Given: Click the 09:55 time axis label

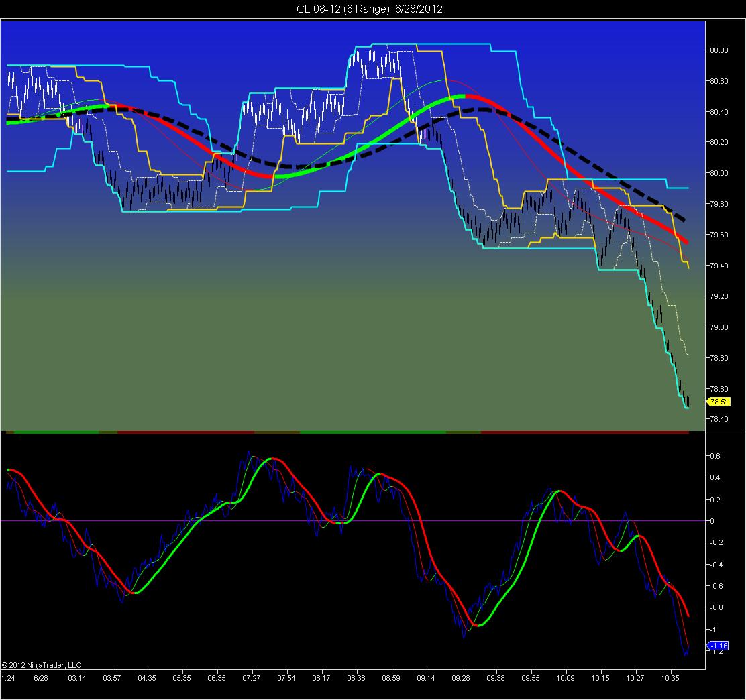Looking at the screenshot, I should tap(531, 678).
